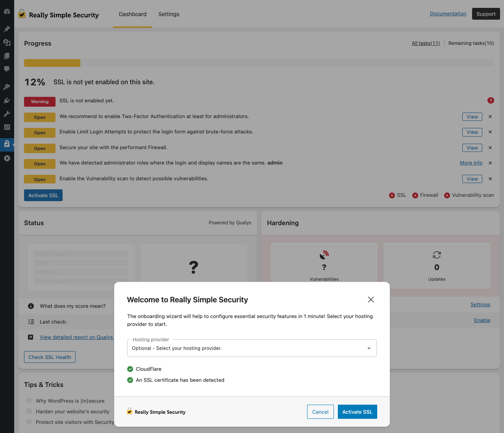504x433 pixels.
Task: Click the green check next to CloudFlare
Action: click(130, 369)
